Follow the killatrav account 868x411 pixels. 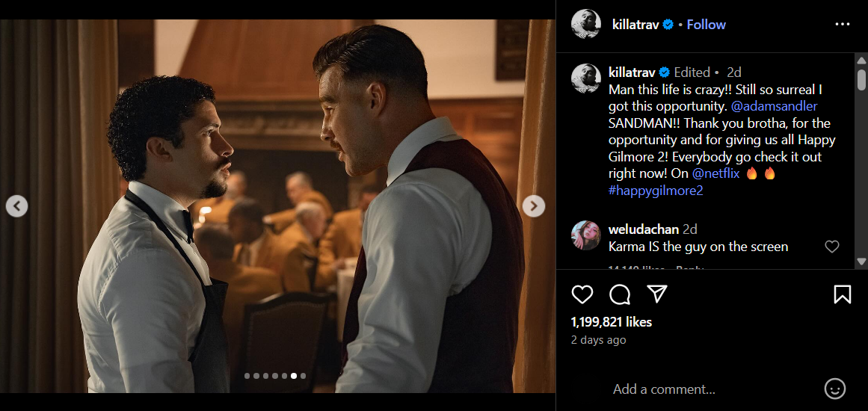click(706, 25)
